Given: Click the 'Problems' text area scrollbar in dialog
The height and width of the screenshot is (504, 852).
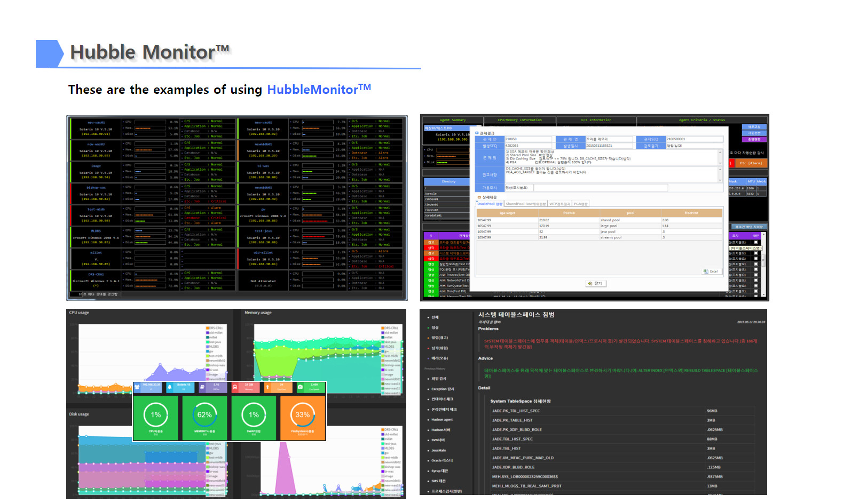Looking at the screenshot, I should click(720, 157).
